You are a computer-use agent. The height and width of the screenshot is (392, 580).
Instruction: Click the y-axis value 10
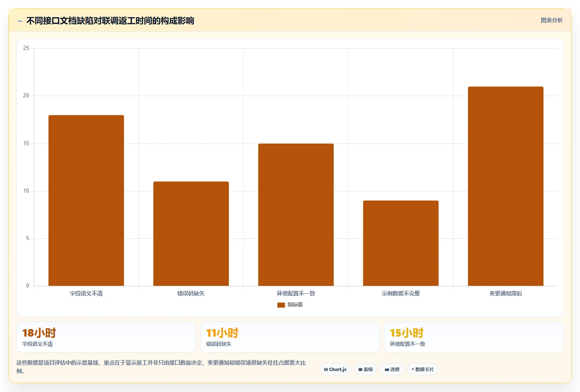click(26, 191)
